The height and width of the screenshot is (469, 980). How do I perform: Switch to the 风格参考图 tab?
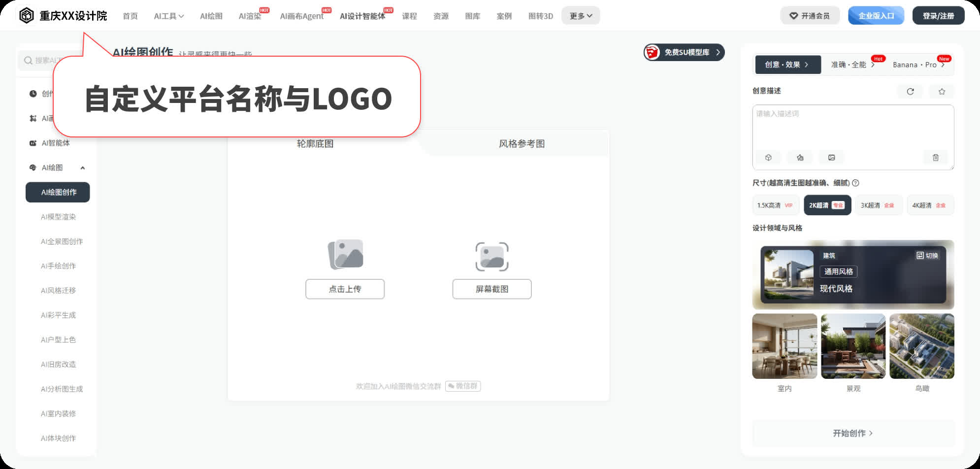[522, 144]
